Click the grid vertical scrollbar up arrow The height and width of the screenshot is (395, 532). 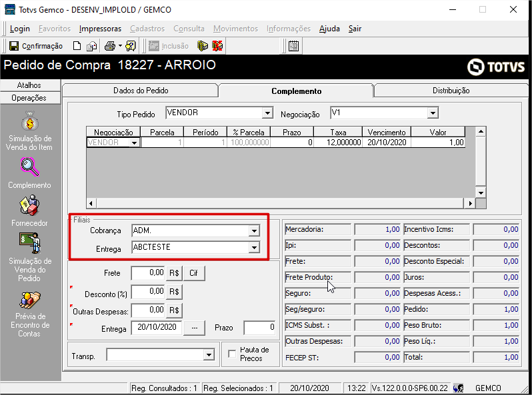(481, 131)
